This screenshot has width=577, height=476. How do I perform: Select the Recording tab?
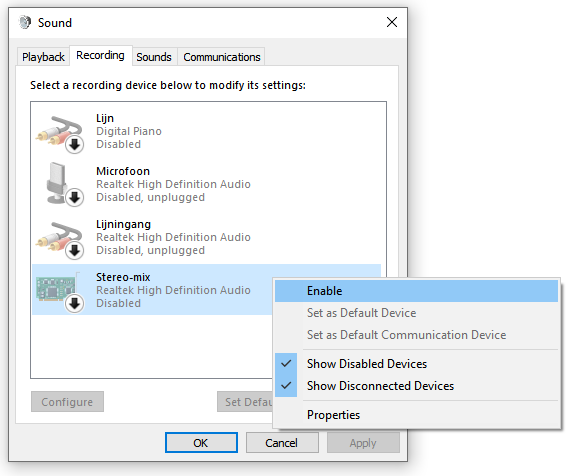[x=100, y=56]
